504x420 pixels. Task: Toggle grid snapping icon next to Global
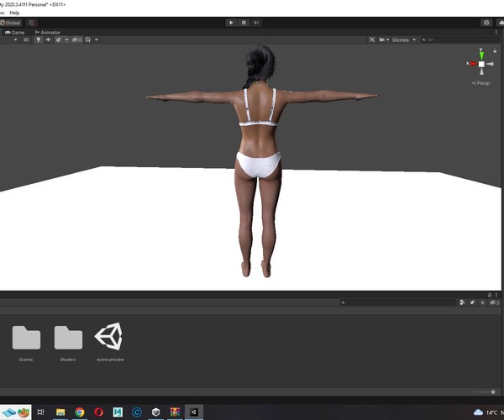pyautogui.click(x=31, y=23)
